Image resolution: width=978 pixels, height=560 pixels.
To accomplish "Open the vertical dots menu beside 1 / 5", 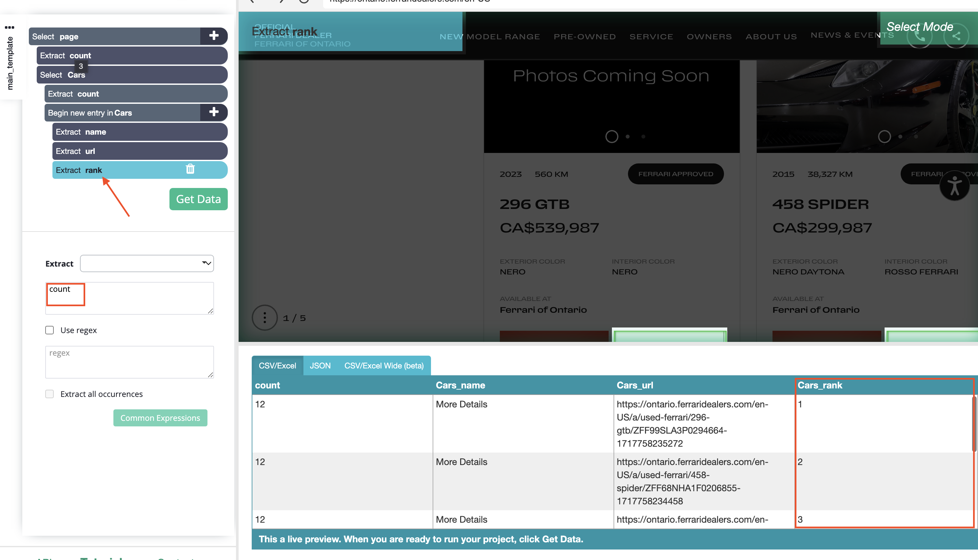I will 264,318.
